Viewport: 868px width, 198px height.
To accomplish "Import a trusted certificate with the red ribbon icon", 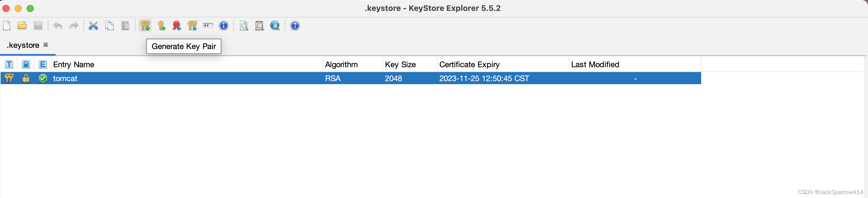I will [177, 26].
